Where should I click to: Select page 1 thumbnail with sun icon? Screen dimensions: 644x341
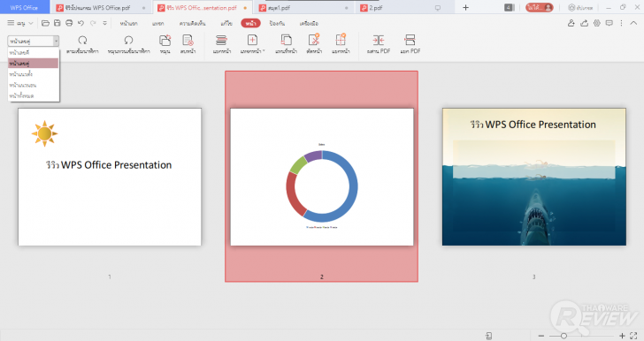pyautogui.click(x=110, y=177)
